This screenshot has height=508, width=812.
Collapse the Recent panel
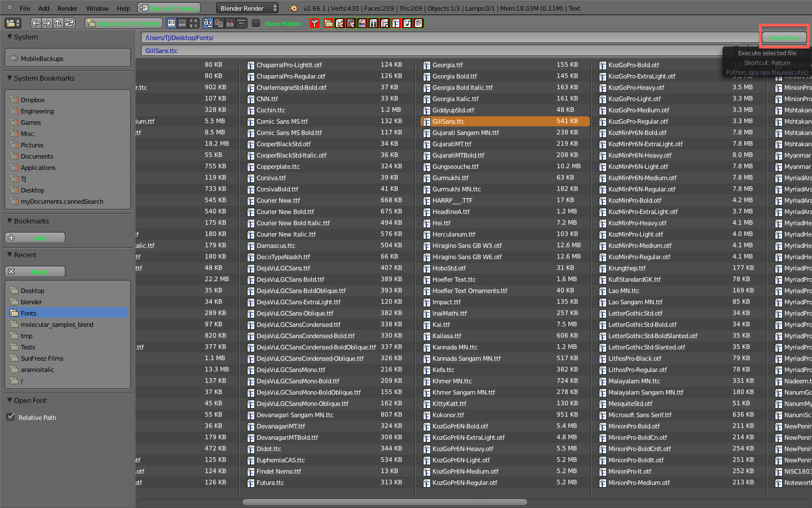(x=10, y=255)
